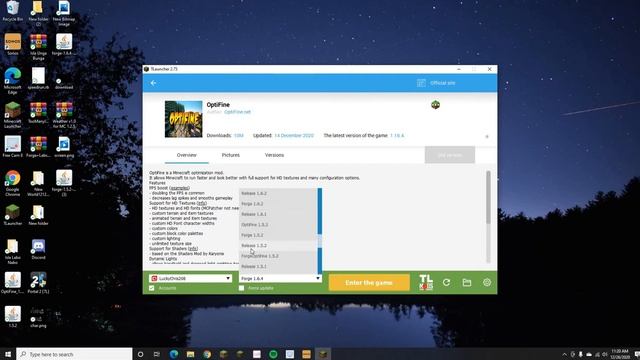Select Portal 2 desktop shortcut
The height and width of the screenshot is (360, 640).
(38, 283)
